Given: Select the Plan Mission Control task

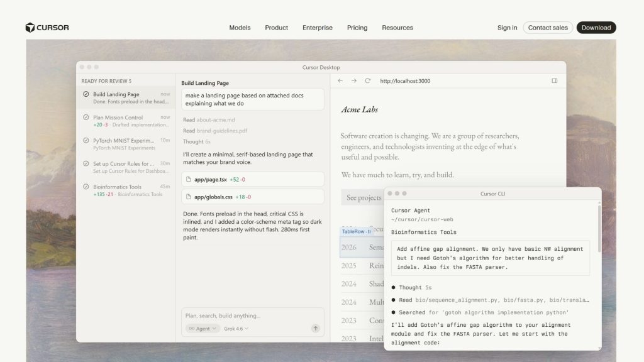Looking at the screenshot, I should point(126,121).
